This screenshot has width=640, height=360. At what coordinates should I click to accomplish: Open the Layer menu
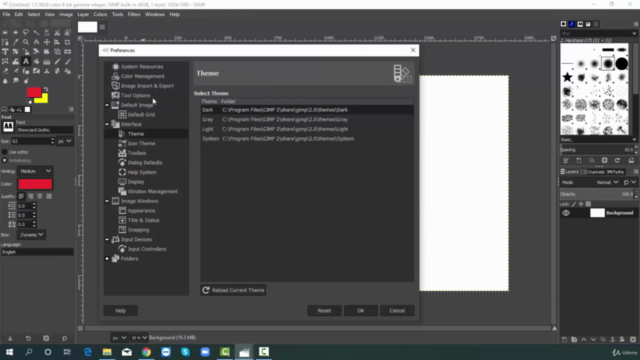(83, 14)
